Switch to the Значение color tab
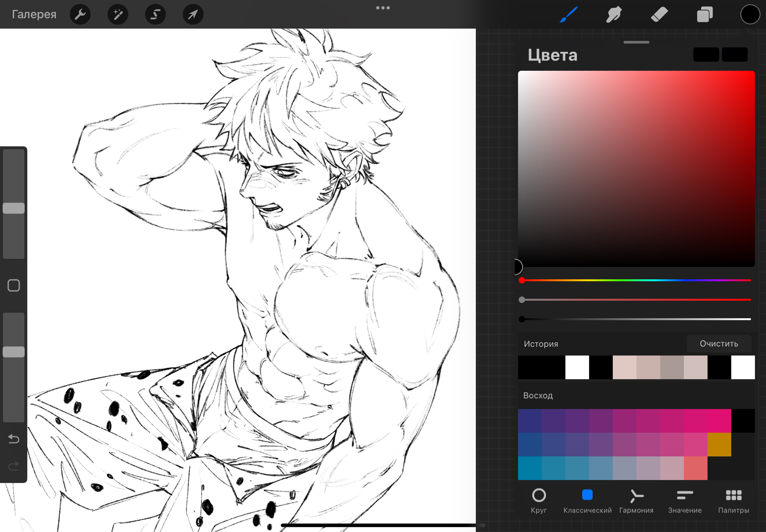The height and width of the screenshot is (532, 766). click(x=685, y=501)
